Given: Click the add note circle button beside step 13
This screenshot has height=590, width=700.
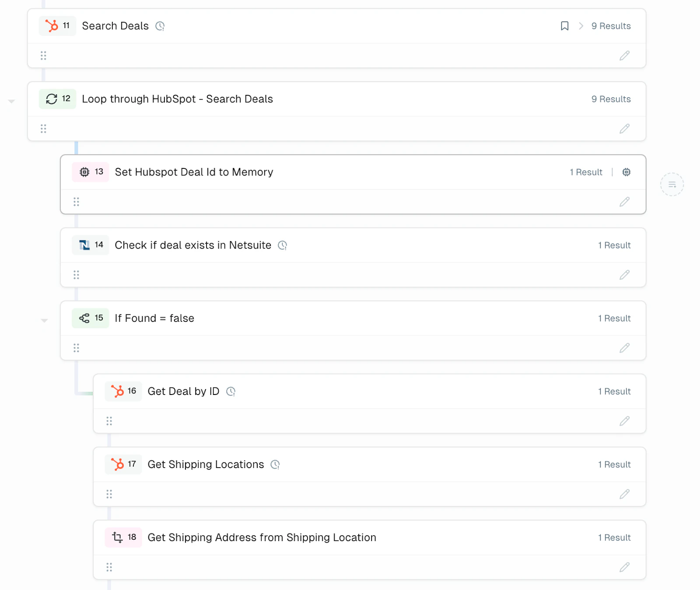Looking at the screenshot, I should (x=672, y=185).
